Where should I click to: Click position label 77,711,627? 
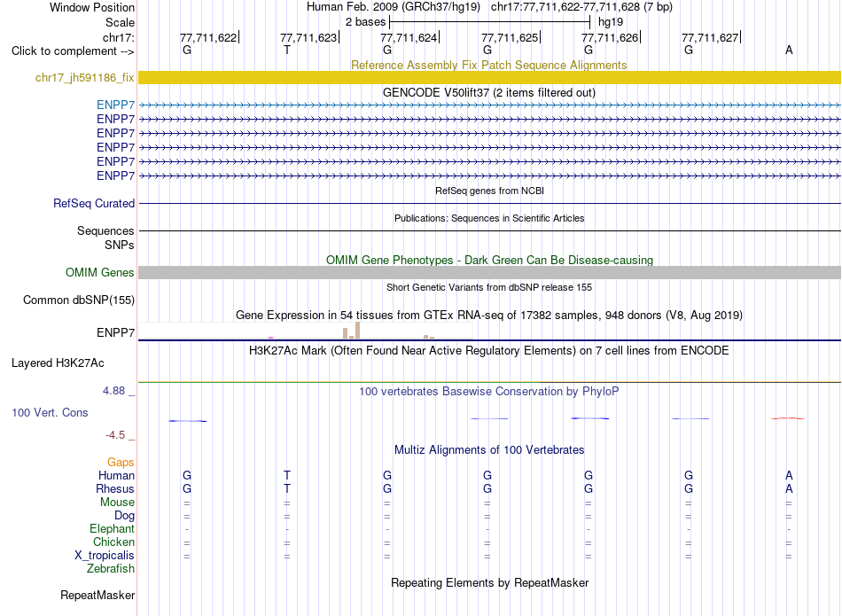710,37
